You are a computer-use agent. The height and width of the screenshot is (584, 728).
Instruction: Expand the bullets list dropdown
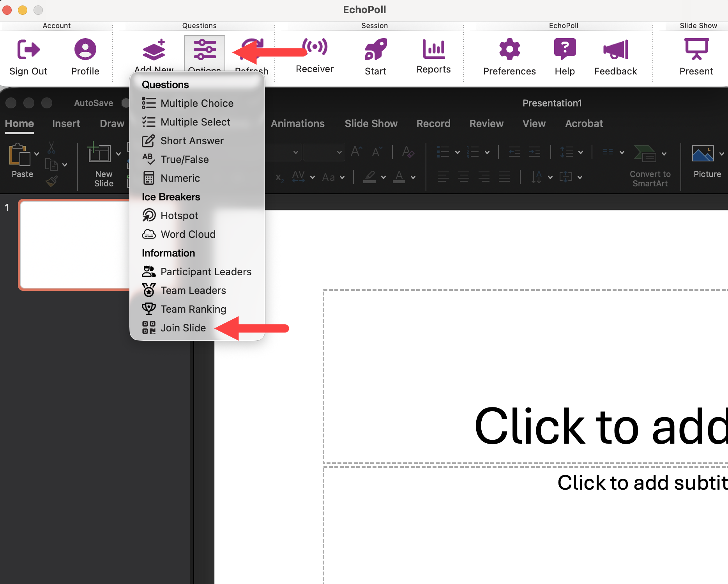coord(458,152)
